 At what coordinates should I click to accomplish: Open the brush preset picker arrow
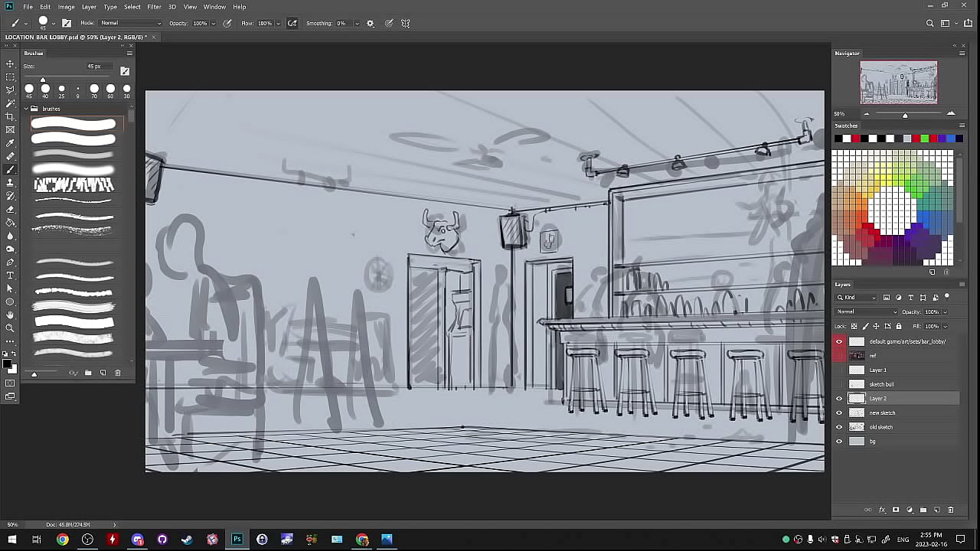pyautogui.click(x=54, y=23)
